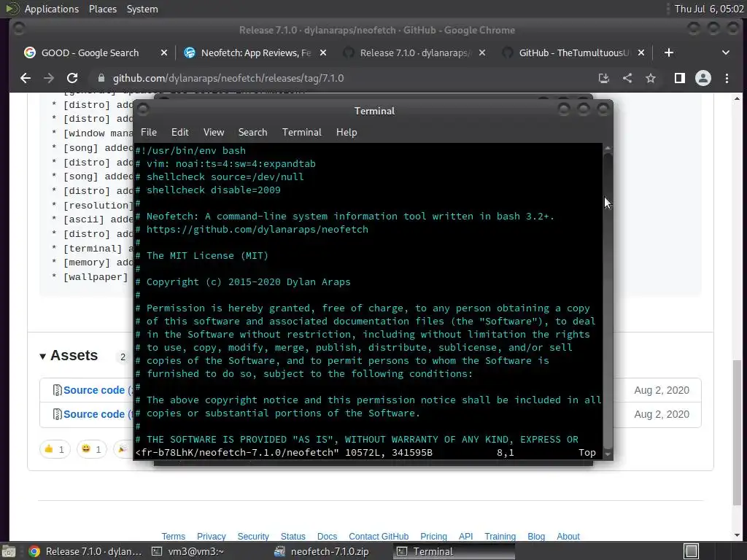747x560 pixels.
Task: Close the Release 7.1.0 tab
Action: 482,52
